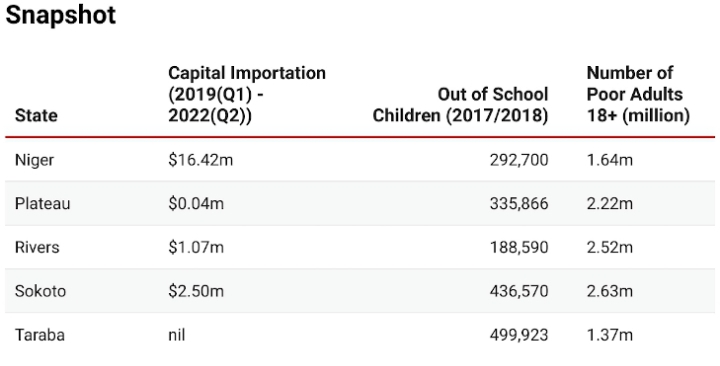Image resolution: width=720 pixels, height=366 pixels.
Task: Choose the Sokoto state cell
Action: (x=40, y=291)
